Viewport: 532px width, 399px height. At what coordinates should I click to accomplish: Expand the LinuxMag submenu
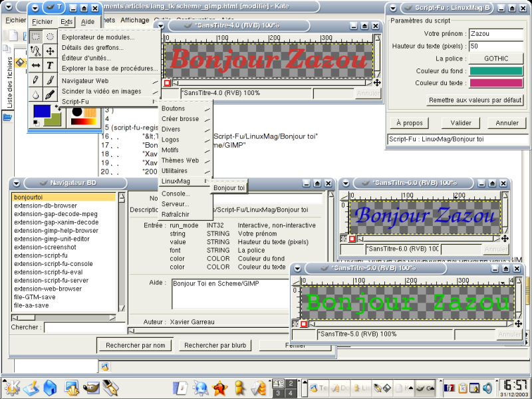[x=176, y=181]
